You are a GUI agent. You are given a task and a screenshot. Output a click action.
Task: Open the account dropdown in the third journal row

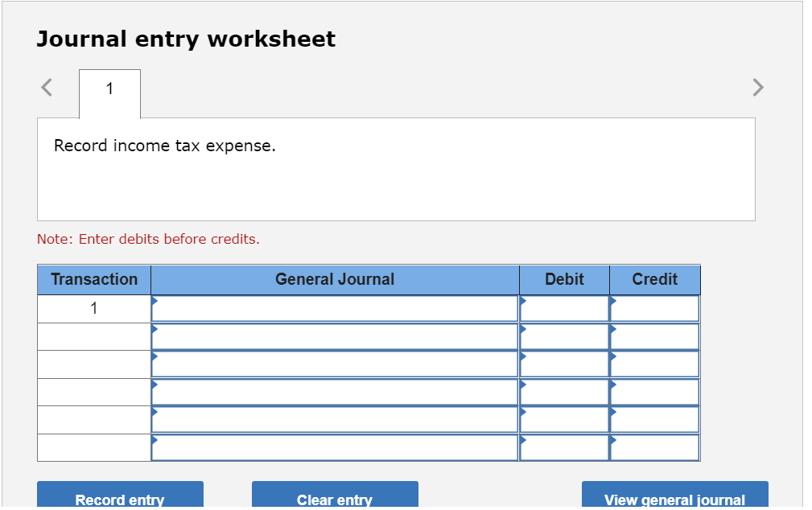coord(334,364)
